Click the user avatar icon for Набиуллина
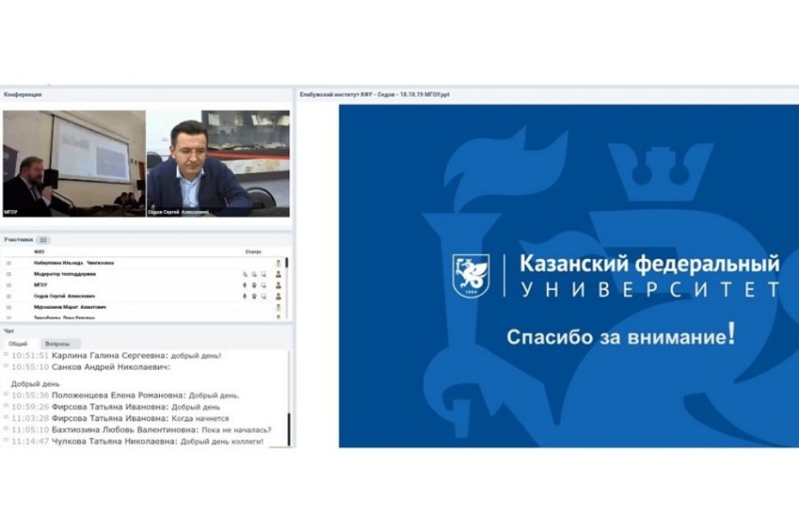This screenshot has height=532, width=799. [x=278, y=263]
